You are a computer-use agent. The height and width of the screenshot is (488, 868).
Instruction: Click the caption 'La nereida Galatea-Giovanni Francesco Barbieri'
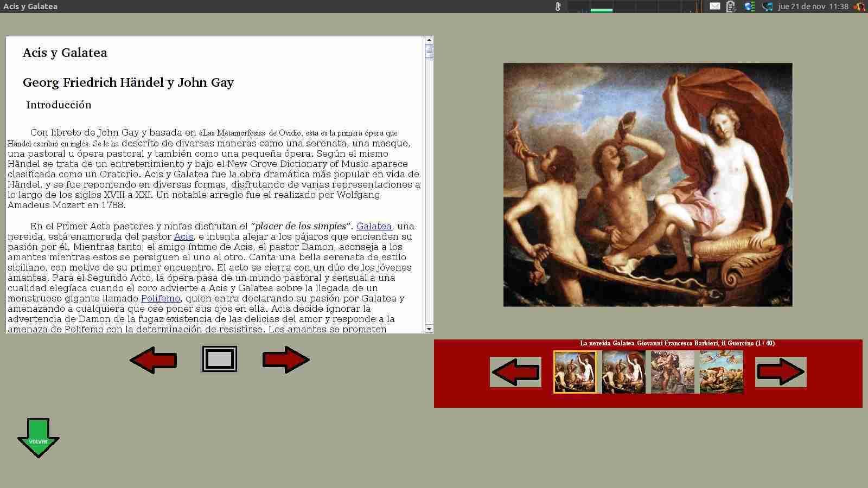point(649,343)
